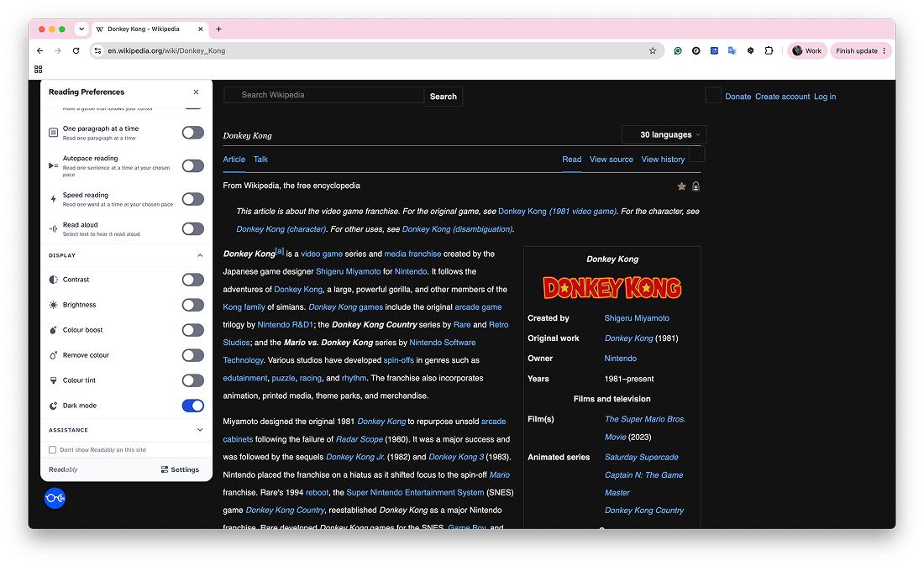Toggle Brightness on
Viewport: 924px width, 566px height.
coord(192,305)
